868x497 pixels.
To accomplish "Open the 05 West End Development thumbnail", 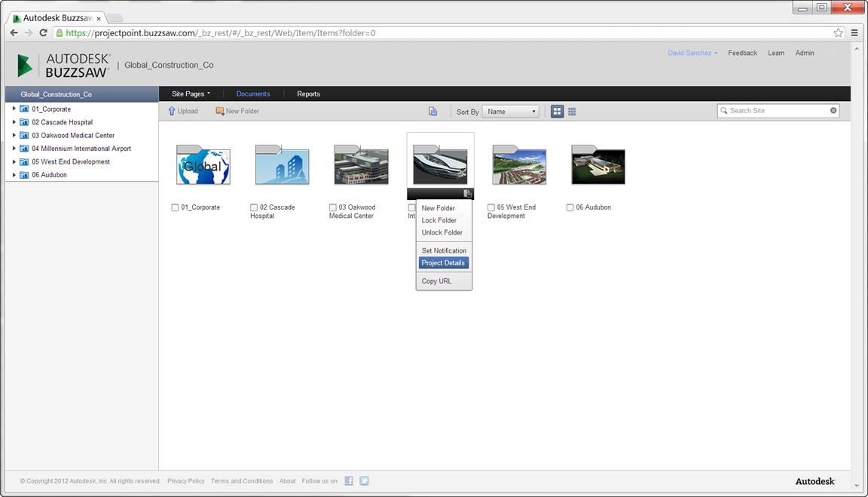I will pyautogui.click(x=519, y=165).
